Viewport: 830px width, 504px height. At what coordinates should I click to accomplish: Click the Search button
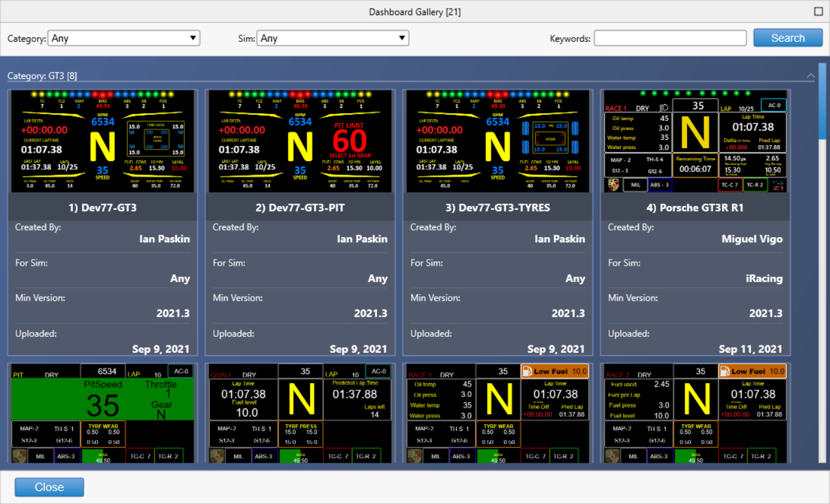[x=787, y=38]
